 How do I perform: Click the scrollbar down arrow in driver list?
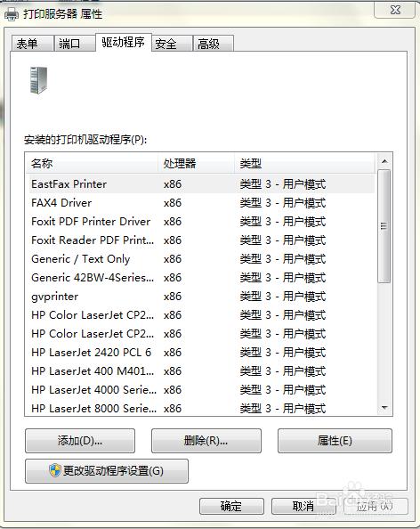coord(384,408)
